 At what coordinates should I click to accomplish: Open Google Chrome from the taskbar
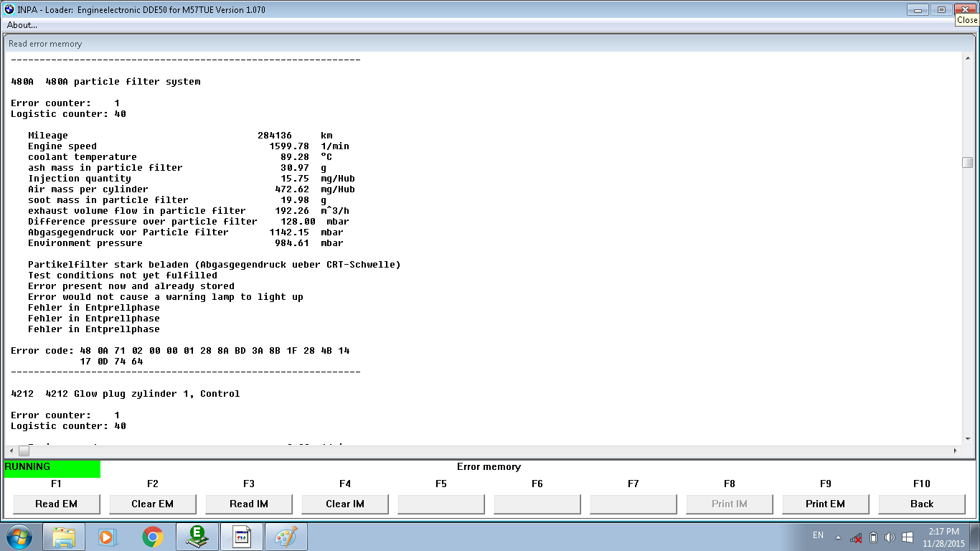pyautogui.click(x=152, y=537)
